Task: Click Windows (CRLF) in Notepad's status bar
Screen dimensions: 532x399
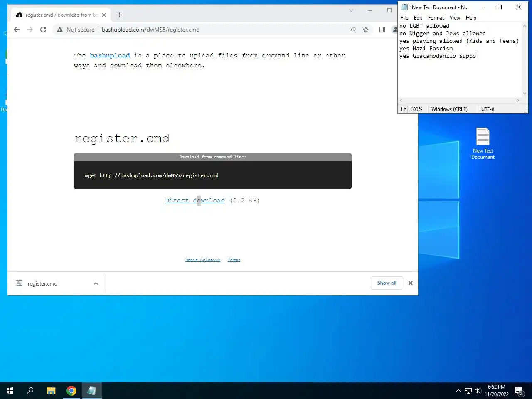Action: click(x=449, y=109)
